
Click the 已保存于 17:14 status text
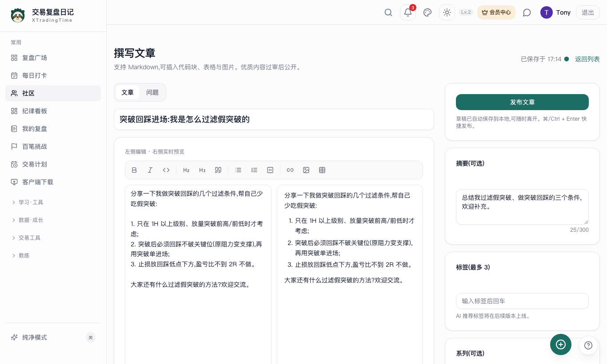[x=541, y=59]
